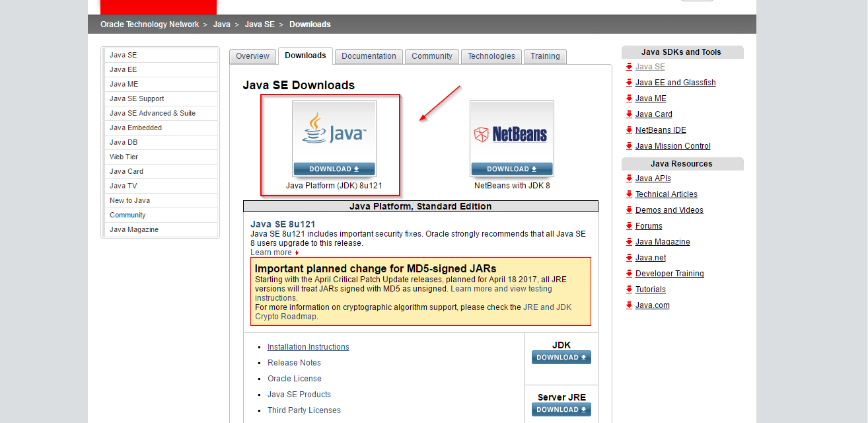Open Java SE in left sidebar

[161, 55]
